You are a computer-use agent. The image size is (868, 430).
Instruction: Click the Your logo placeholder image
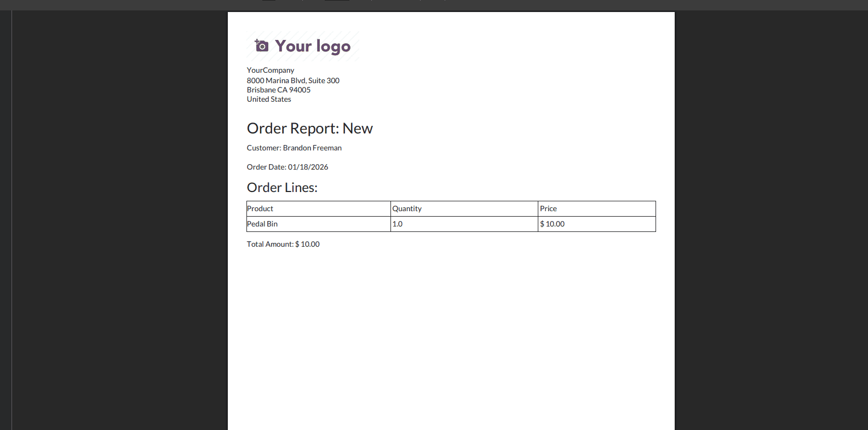pyautogui.click(x=303, y=46)
